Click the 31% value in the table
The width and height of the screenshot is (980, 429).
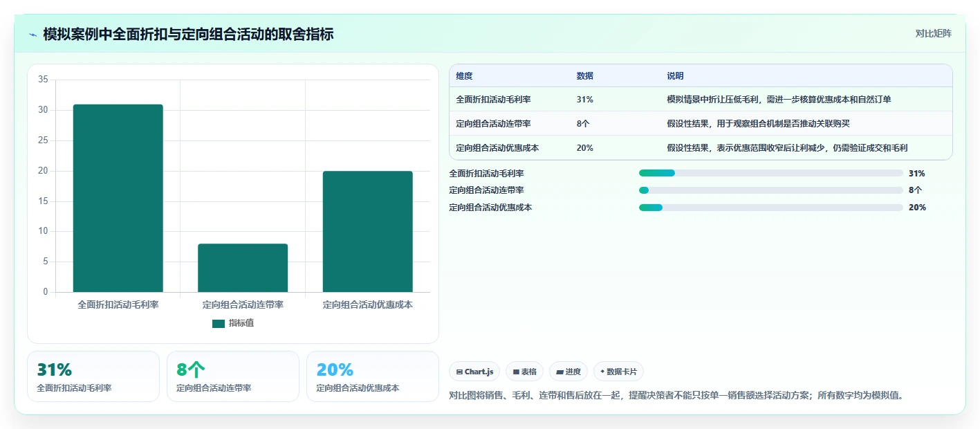point(584,100)
